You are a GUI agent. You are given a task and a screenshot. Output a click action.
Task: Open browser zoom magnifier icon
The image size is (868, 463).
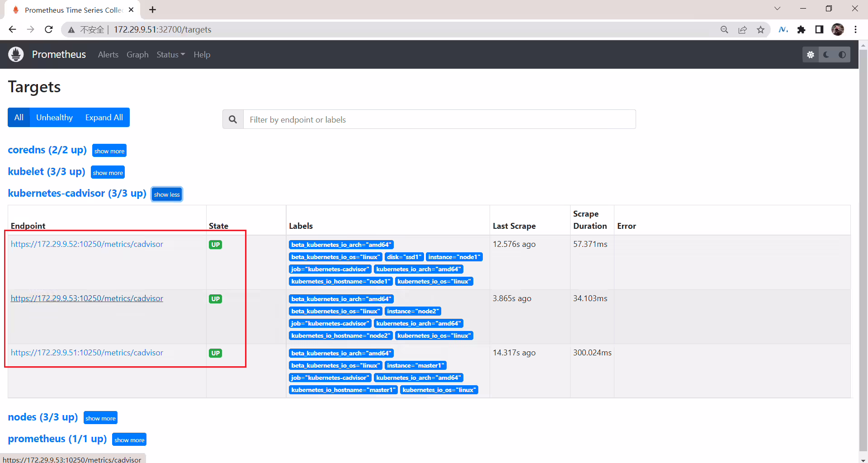tap(724, 29)
